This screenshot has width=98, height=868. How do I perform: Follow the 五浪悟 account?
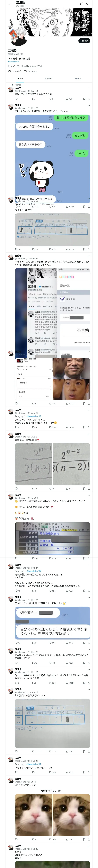[84, 41]
